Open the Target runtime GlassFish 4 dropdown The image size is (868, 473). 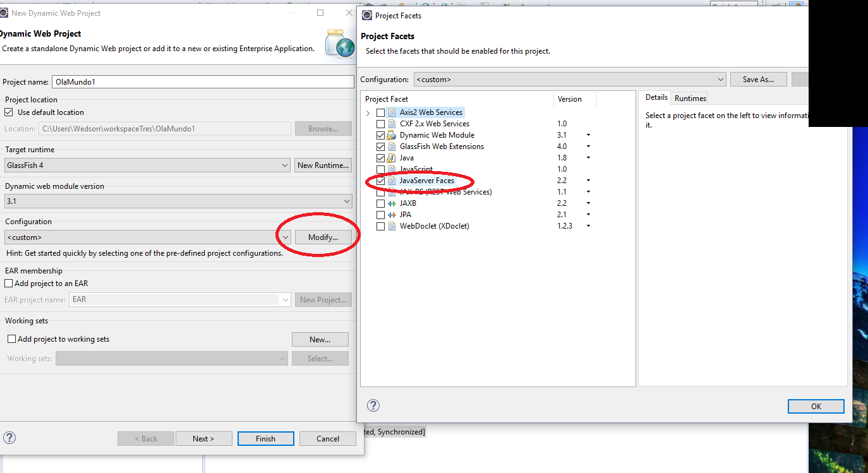[147, 165]
